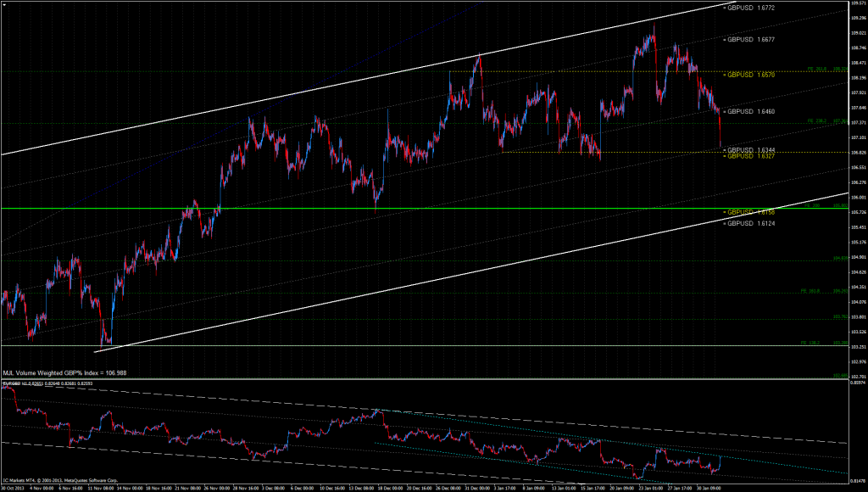Click the 106.001 price scale value
This screenshot has width=868, height=492.
(859, 198)
